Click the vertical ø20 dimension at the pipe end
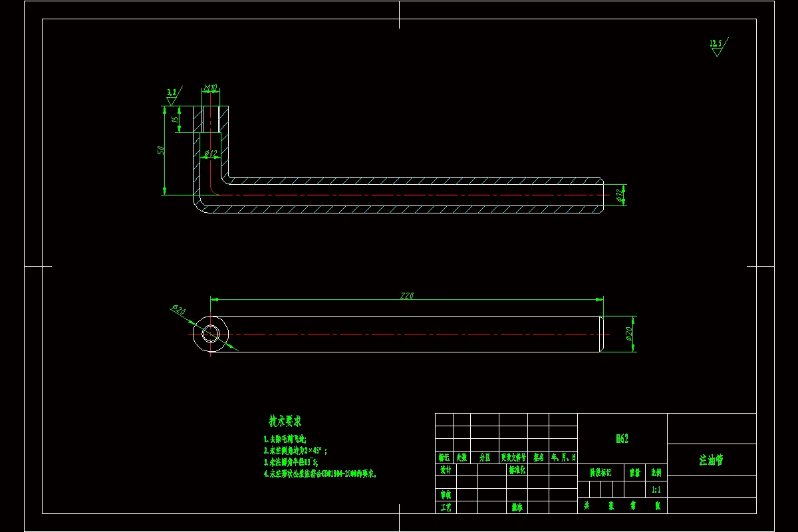Viewport: 798px width, 532px height. pos(628,334)
